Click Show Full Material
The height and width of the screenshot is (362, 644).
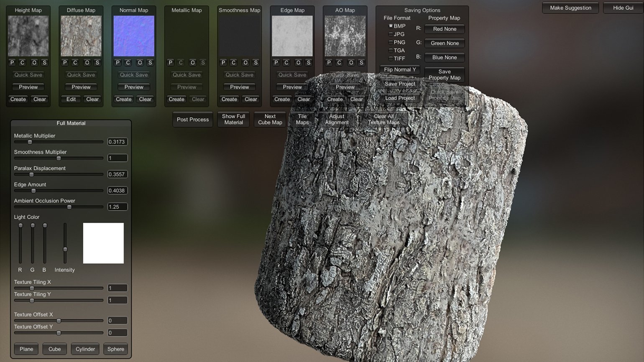coord(233,120)
